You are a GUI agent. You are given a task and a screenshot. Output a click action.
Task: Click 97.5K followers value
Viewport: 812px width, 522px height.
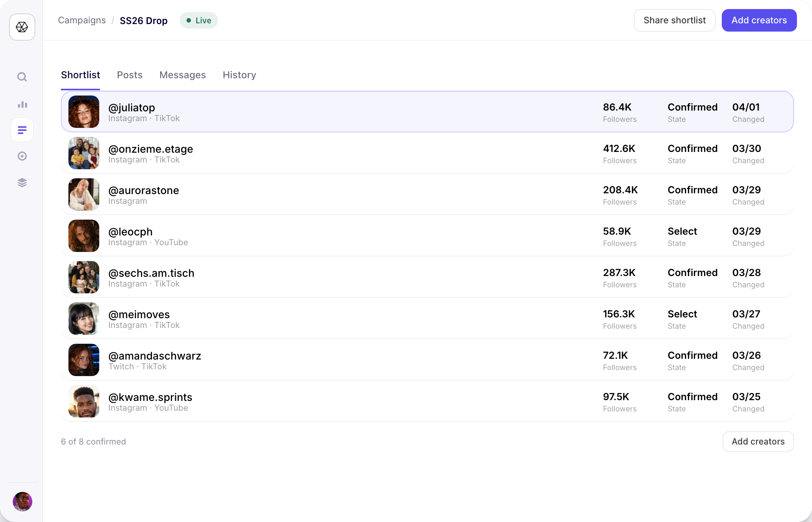click(x=616, y=397)
